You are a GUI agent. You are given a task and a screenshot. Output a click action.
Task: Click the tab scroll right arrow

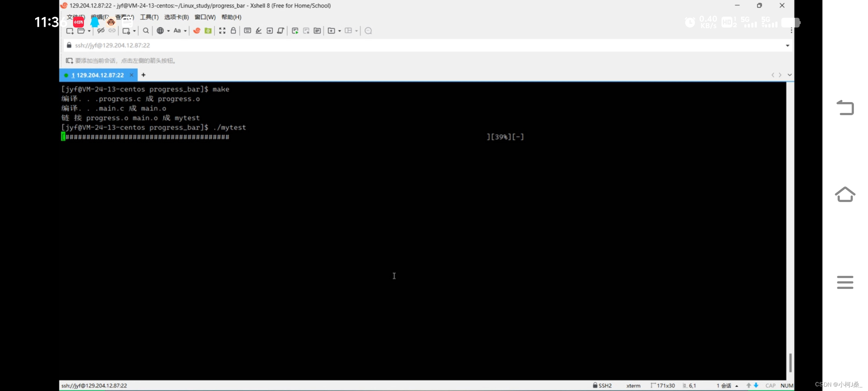[x=780, y=75]
